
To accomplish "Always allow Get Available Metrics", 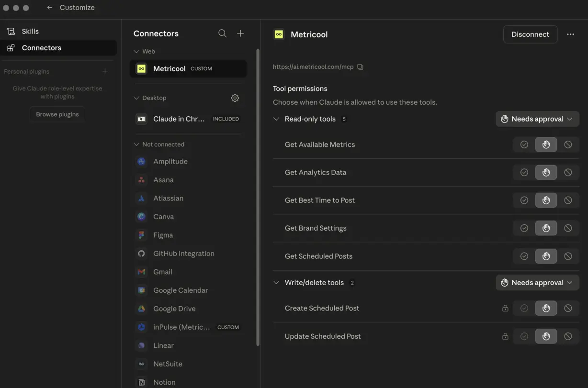I will [x=524, y=144].
